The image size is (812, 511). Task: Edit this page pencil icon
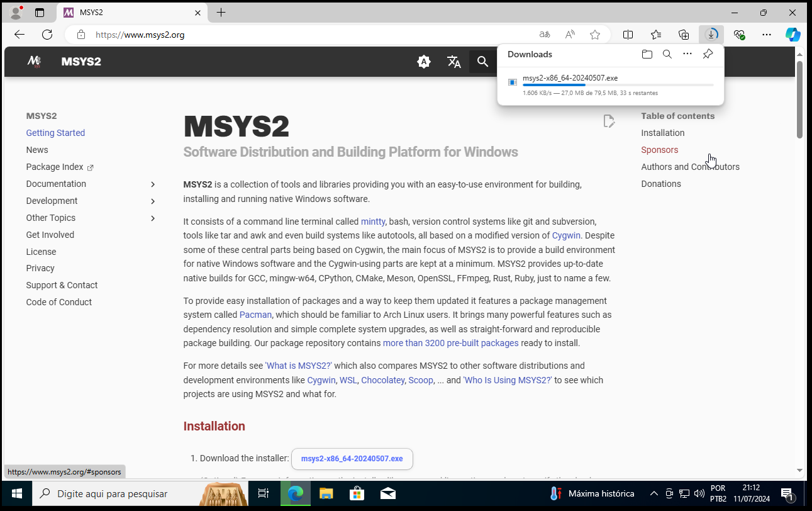point(608,121)
